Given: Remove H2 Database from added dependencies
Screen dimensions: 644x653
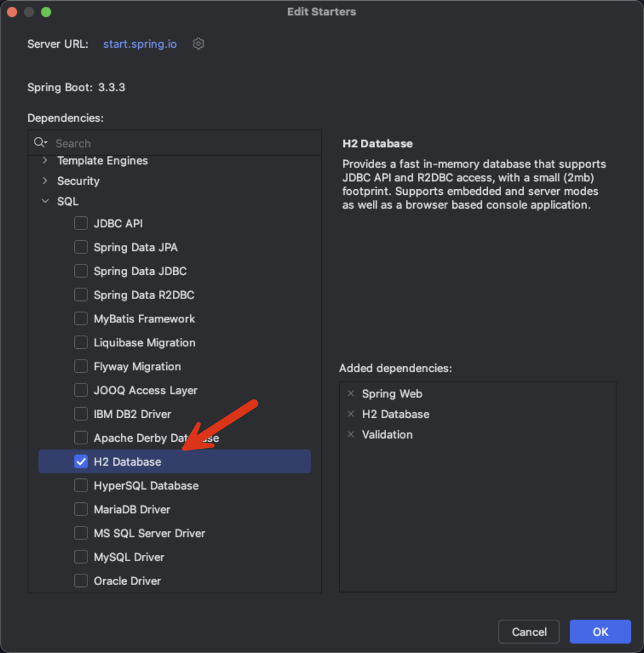Looking at the screenshot, I should click(351, 414).
